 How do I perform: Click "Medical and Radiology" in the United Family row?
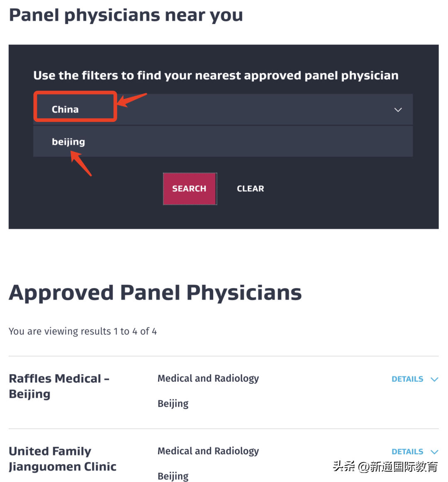[x=208, y=451]
